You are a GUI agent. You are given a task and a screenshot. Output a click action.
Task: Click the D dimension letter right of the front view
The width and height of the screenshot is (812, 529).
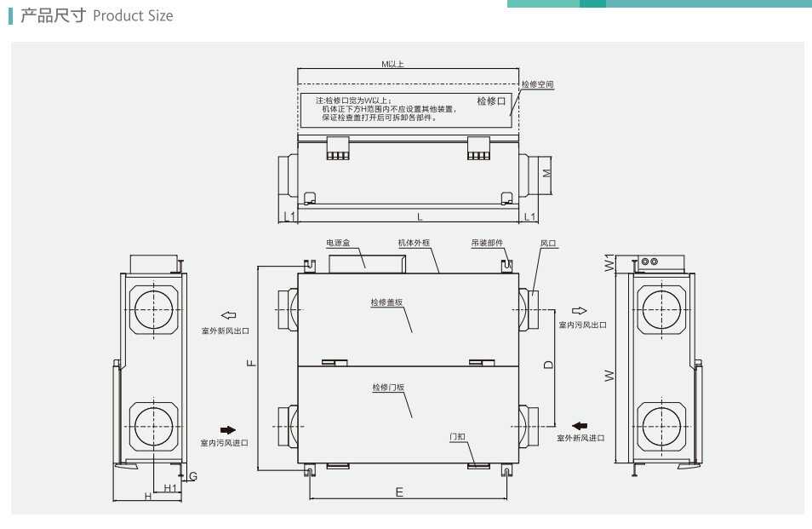(549, 365)
